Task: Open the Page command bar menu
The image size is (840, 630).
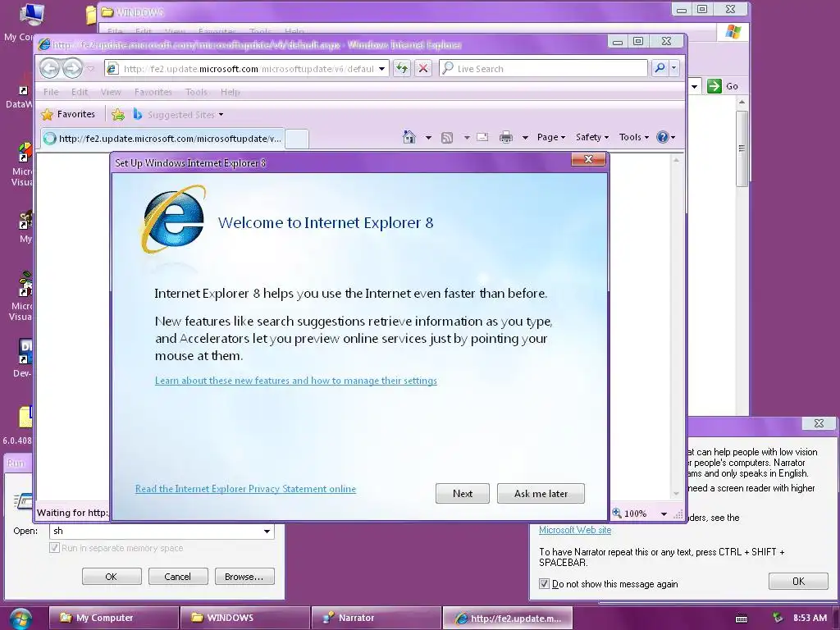Action: 551,137
